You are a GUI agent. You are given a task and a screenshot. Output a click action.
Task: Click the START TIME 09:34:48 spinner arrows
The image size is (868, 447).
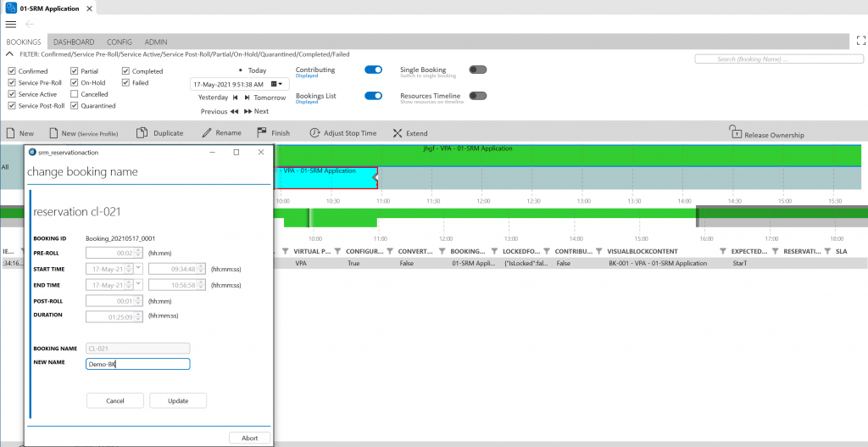(202, 269)
